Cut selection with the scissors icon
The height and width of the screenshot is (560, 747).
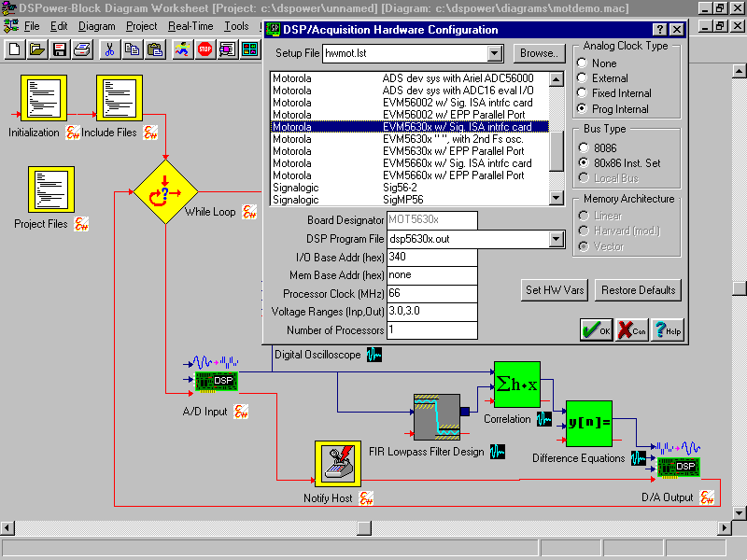(109, 49)
